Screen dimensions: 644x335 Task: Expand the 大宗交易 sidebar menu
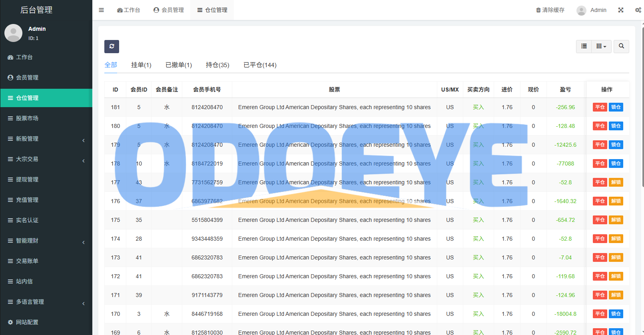click(x=46, y=159)
